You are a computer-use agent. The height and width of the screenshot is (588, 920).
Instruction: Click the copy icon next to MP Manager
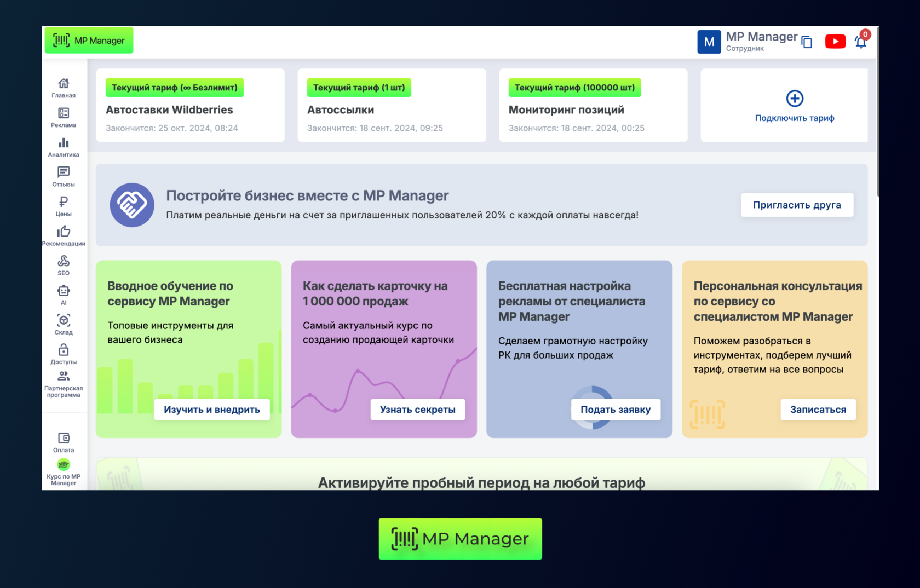[807, 42]
